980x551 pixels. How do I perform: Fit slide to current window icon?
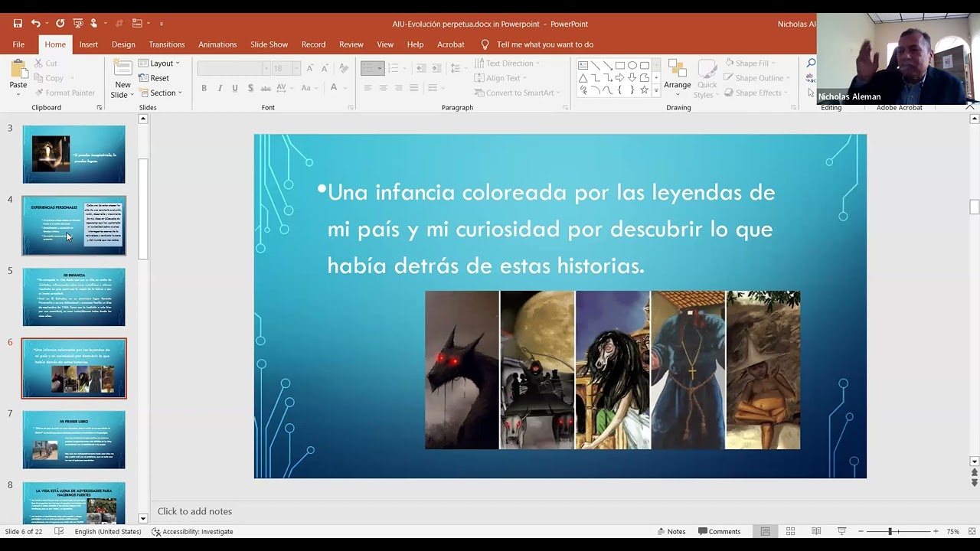[972, 531]
